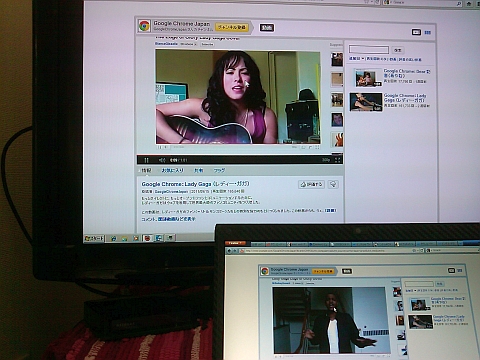This screenshot has height=360, width=480.
Task: Select the player view icon on the laptop banner
Action: point(452,270)
